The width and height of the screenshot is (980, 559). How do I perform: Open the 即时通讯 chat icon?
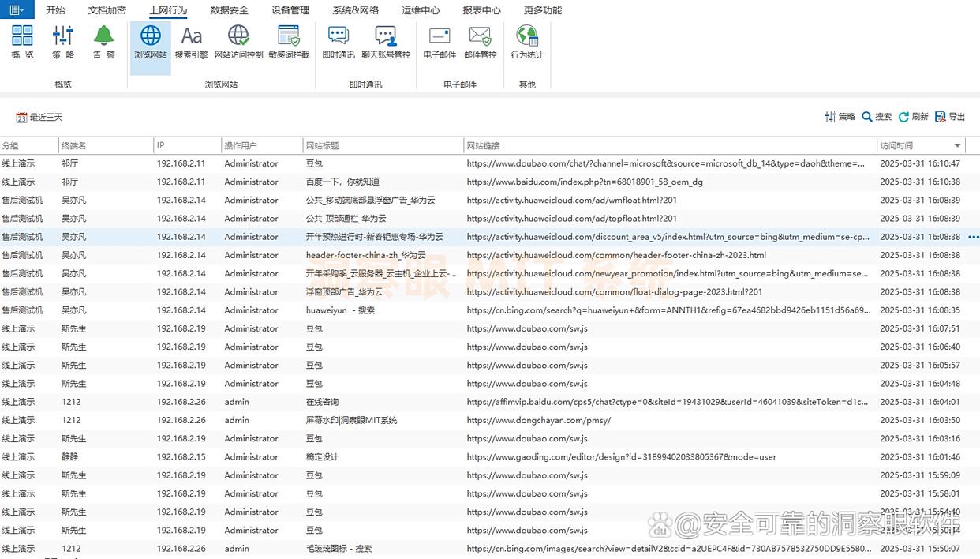pos(339,43)
